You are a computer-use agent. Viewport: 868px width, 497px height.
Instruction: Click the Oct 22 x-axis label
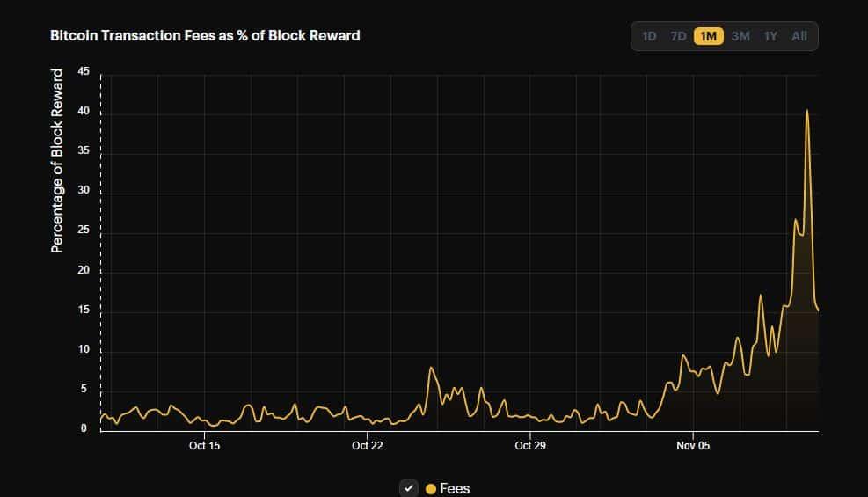[368, 446]
